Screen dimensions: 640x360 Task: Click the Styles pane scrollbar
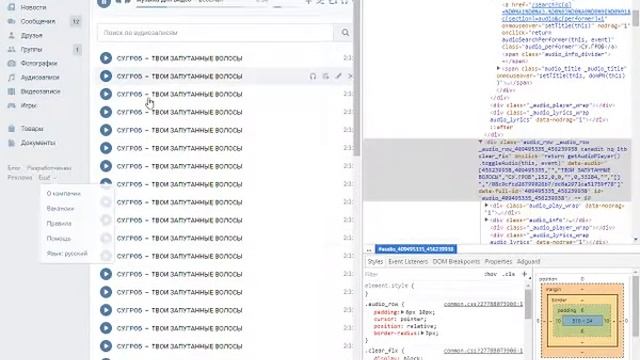pos(527,304)
